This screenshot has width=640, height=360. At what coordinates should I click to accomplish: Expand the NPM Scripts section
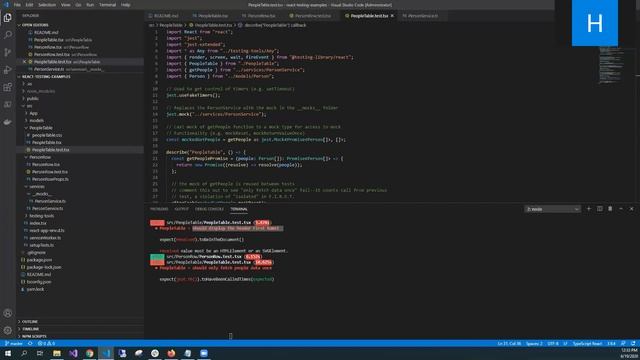coord(34,336)
